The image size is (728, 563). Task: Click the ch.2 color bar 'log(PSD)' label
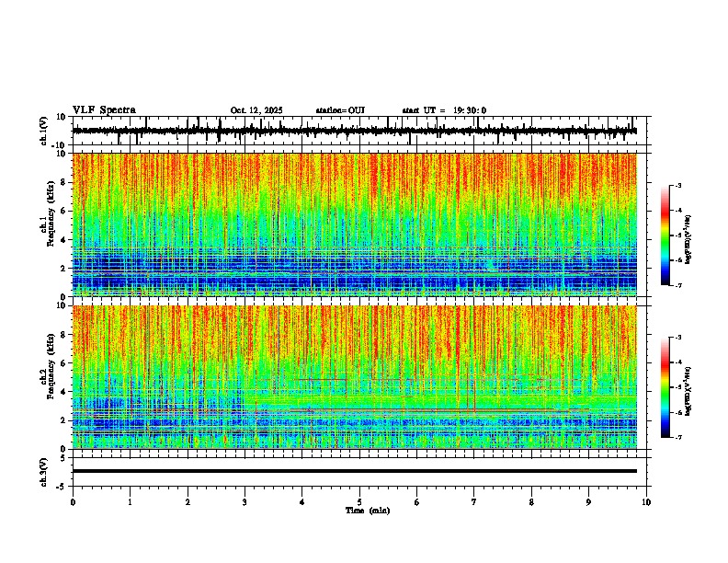(688, 391)
